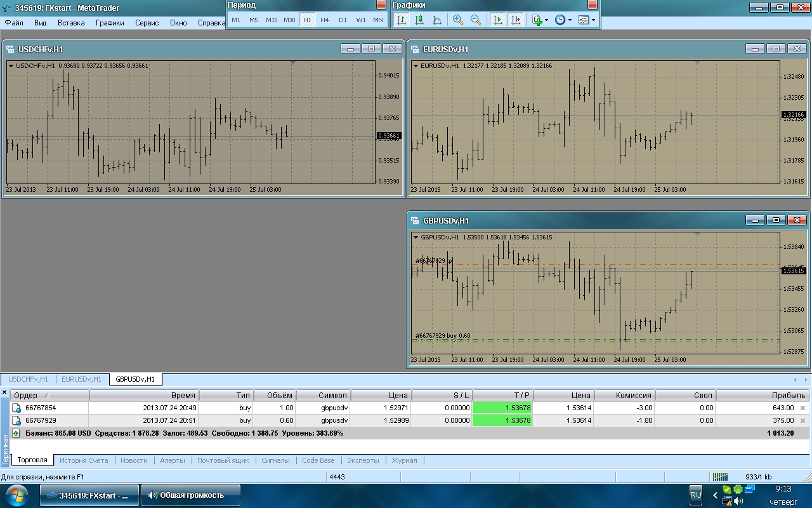Open the Окно menu
Screen dimensions: 812x508
[178, 23]
